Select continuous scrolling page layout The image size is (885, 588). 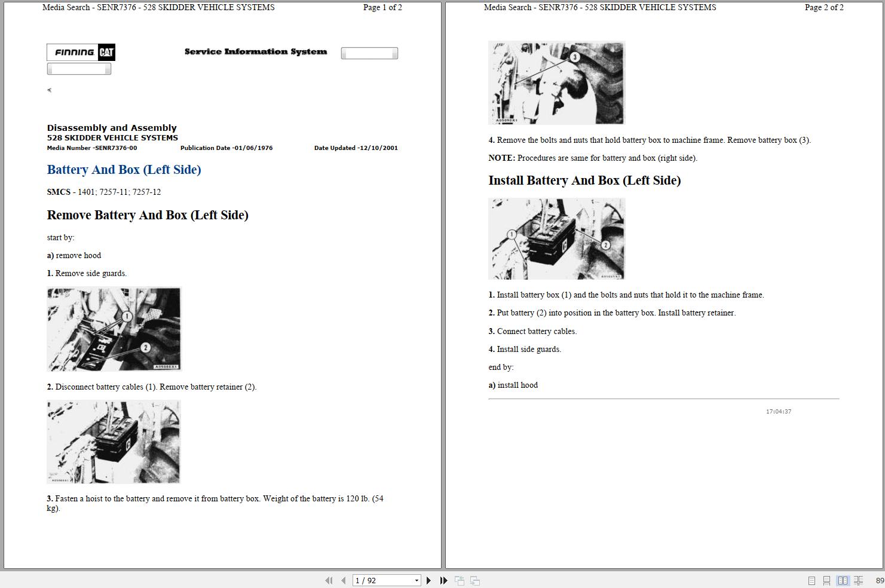coord(826,580)
